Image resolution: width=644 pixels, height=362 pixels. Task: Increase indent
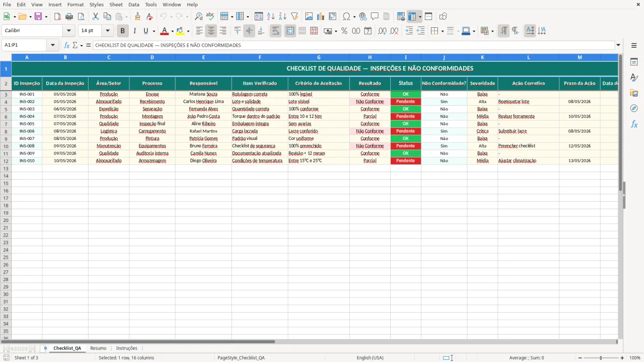(409, 31)
